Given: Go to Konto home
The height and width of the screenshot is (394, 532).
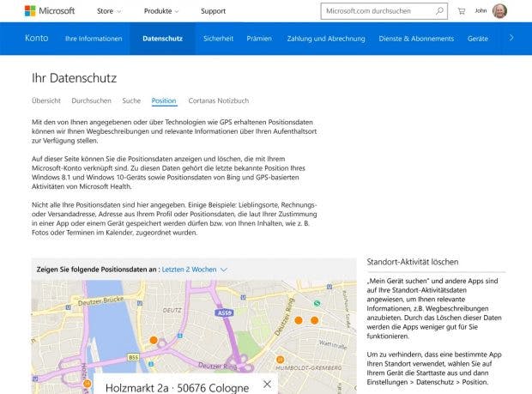Looking at the screenshot, I should pyautogui.click(x=37, y=38).
